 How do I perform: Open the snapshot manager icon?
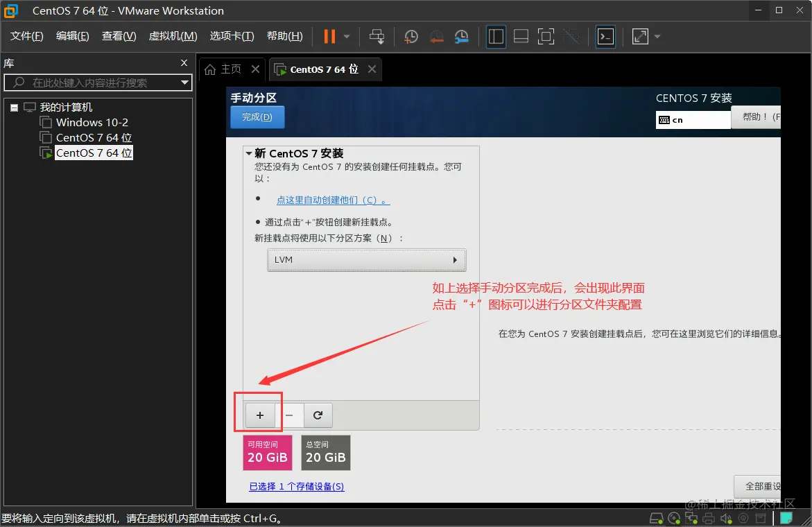tap(461, 36)
